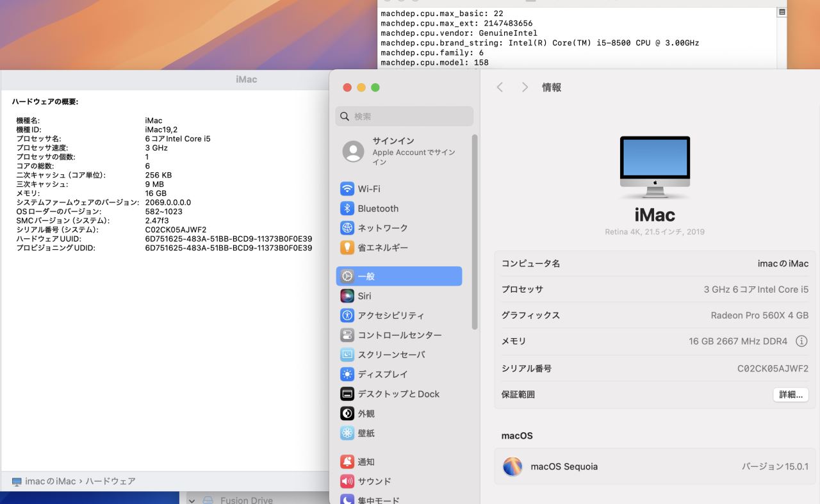Click the macOS Sequoia version row
Screen dimensions: 820x504
(655, 467)
